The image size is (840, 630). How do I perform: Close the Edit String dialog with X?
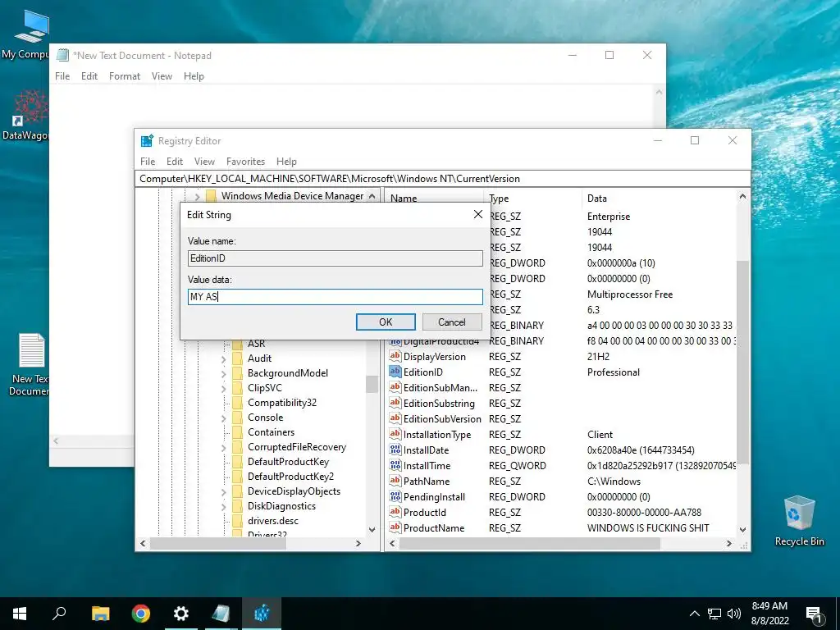478,214
